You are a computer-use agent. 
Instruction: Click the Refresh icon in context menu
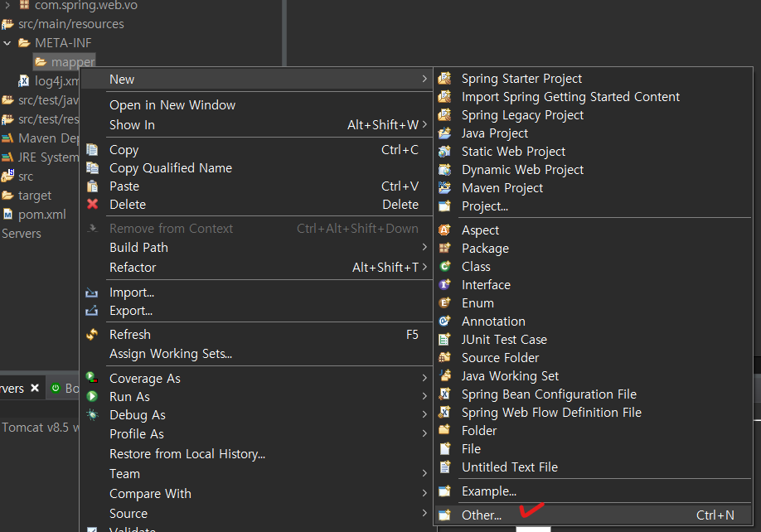tap(92, 335)
